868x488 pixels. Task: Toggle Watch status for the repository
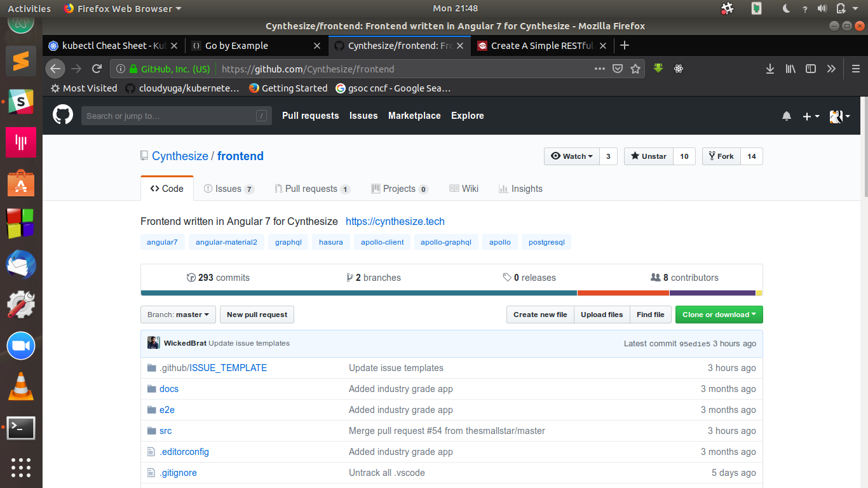(571, 156)
